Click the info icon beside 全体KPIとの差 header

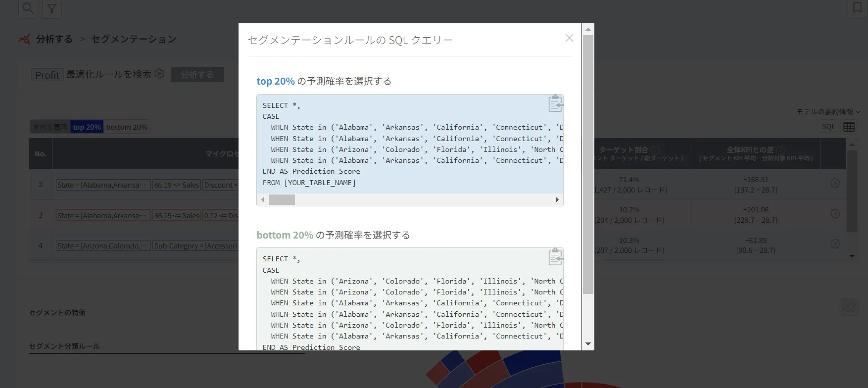[x=780, y=150]
